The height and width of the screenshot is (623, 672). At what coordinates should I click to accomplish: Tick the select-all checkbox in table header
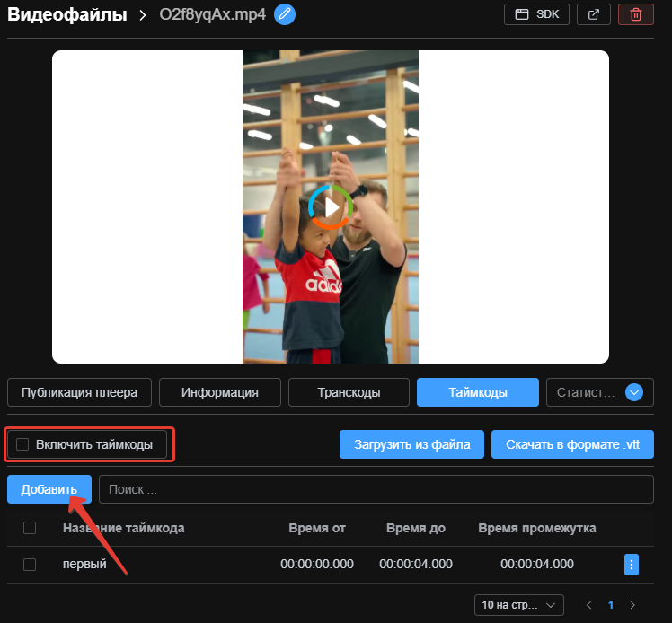tap(30, 528)
